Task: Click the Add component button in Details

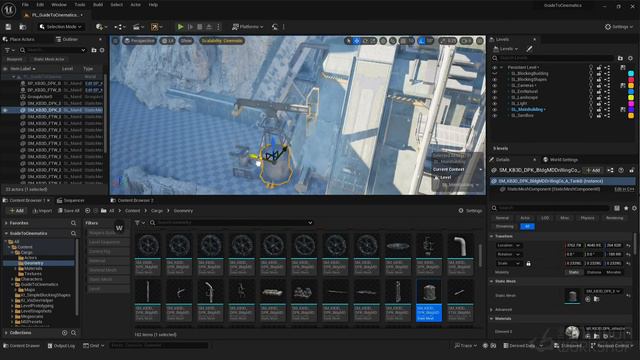Action: 593,170
